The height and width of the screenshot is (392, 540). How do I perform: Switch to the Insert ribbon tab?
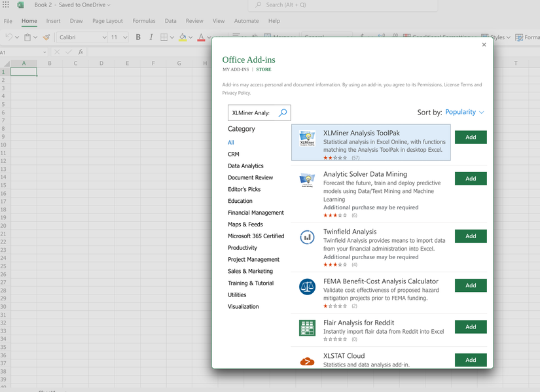(x=54, y=21)
